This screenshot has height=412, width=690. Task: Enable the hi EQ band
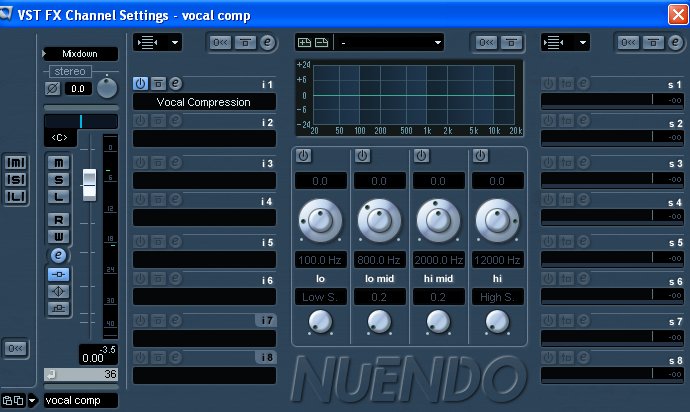[x=480, y=155]
